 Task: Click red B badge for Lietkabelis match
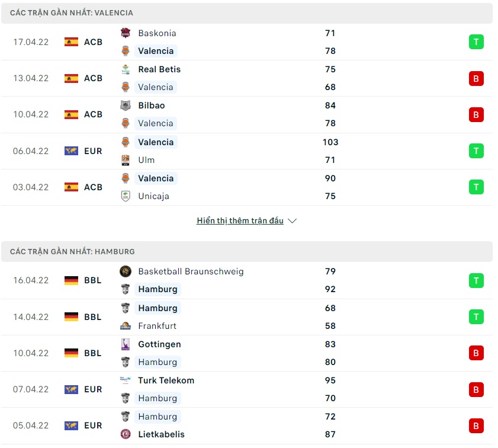tap(476, 425)
